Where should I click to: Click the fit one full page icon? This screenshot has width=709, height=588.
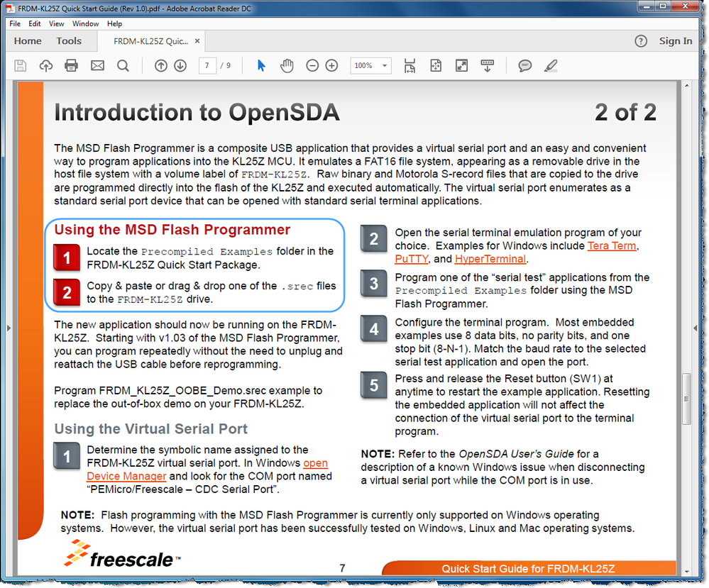tap(436, 65)
